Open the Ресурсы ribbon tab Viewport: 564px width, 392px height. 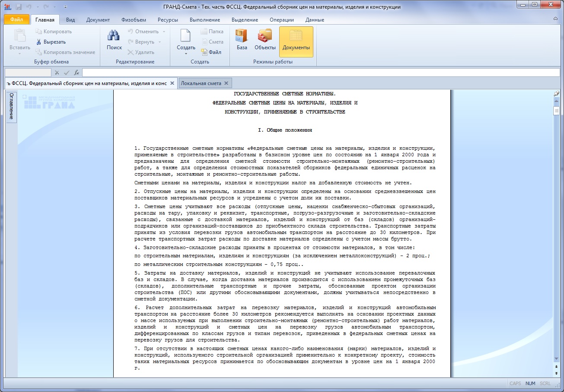167,20
